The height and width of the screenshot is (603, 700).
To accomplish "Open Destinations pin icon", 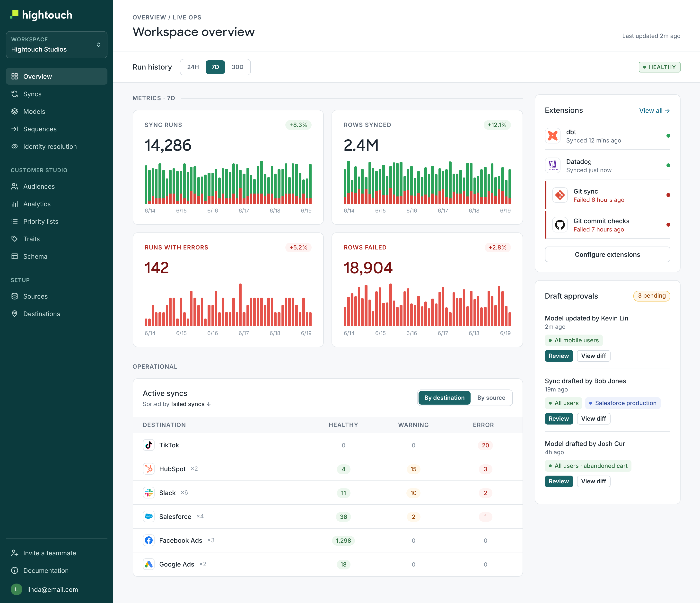I will click(15, 314).
